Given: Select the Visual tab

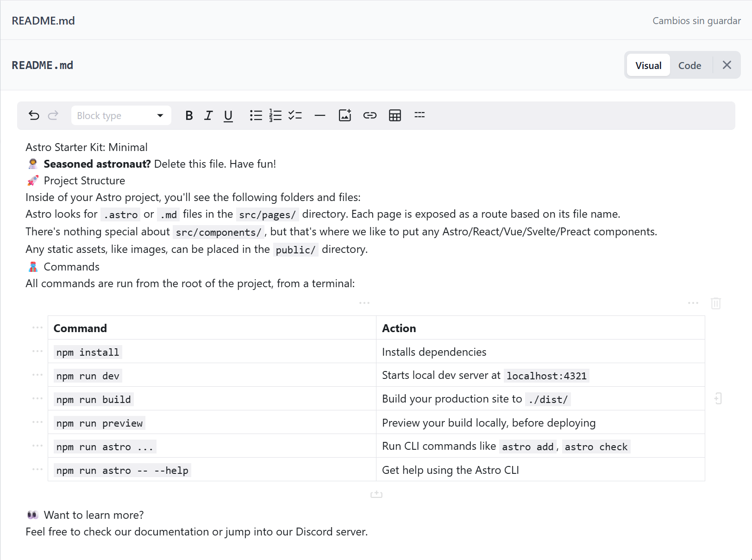Looking at the screenshot, I should click(x=648, y=65).
